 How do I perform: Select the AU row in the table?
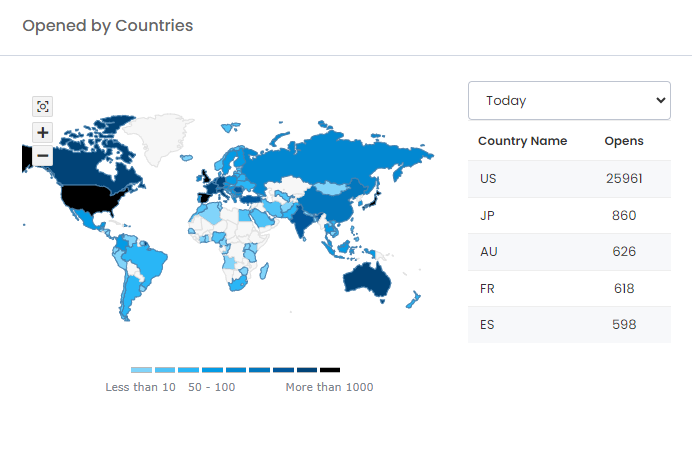pos(569,251)
